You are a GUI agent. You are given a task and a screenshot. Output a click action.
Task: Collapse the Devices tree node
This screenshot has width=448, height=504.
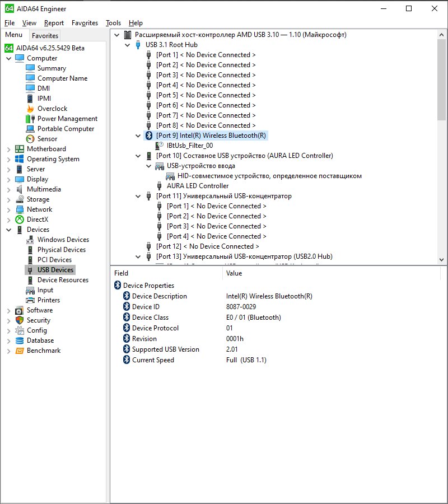(9, 230)
